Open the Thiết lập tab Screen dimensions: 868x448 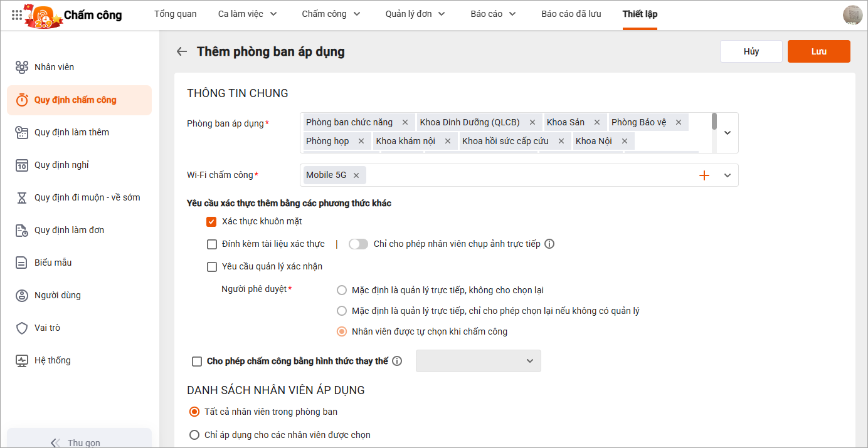[x=640, y=14]
